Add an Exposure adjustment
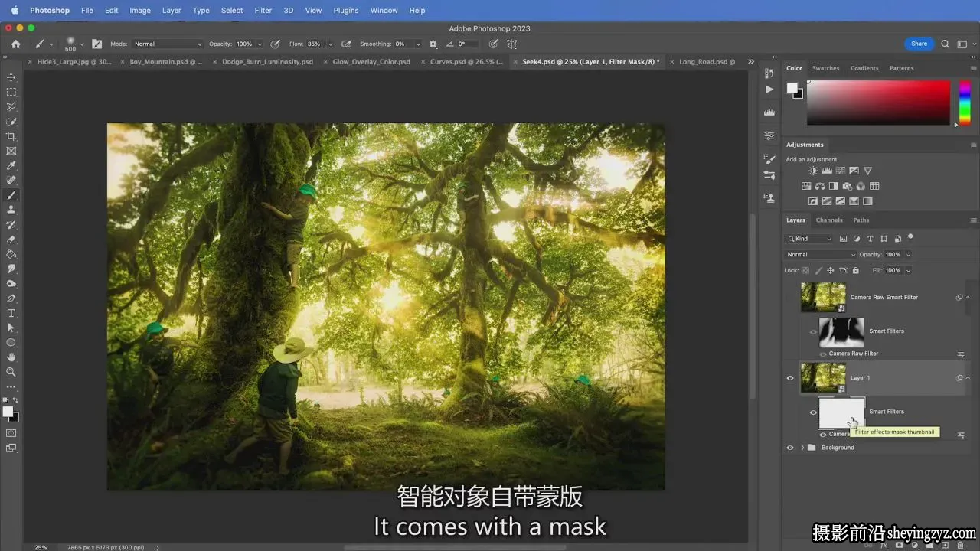 pos(854,171)
